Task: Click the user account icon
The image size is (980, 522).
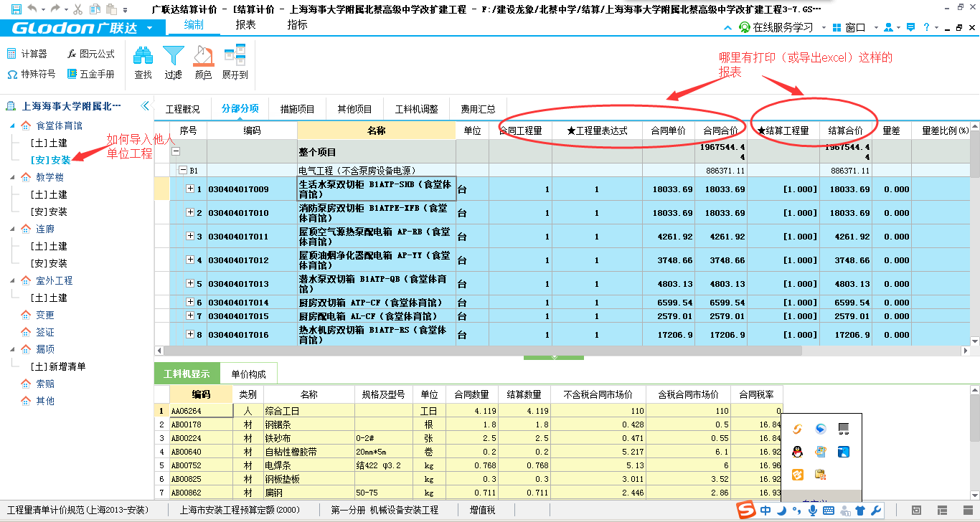Action: coord(889,27)
